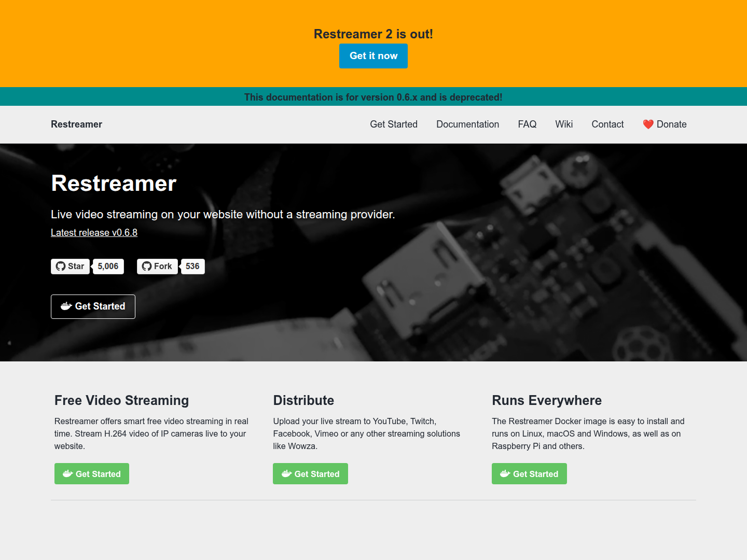Open the Wiki link in navbar
The width and height of the screenshot is (747, 560).
(564, 124)
